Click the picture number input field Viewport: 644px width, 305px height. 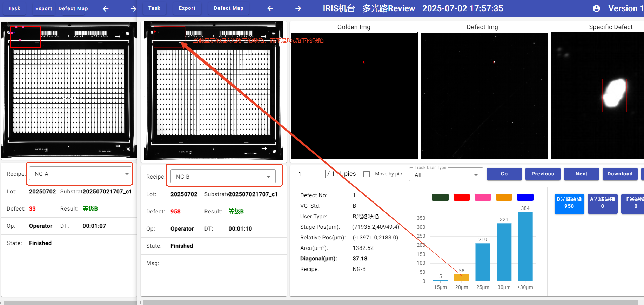[311, 174]
